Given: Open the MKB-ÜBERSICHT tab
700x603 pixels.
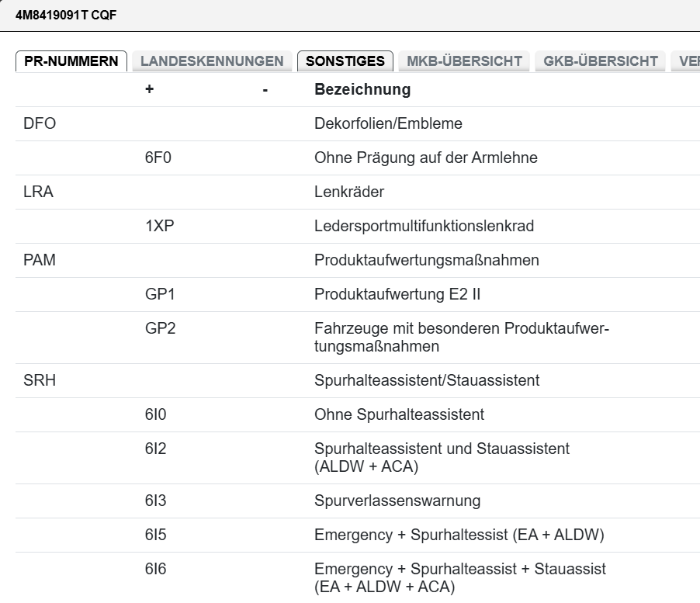Looking at the screenshot, I should click(465, 61).
